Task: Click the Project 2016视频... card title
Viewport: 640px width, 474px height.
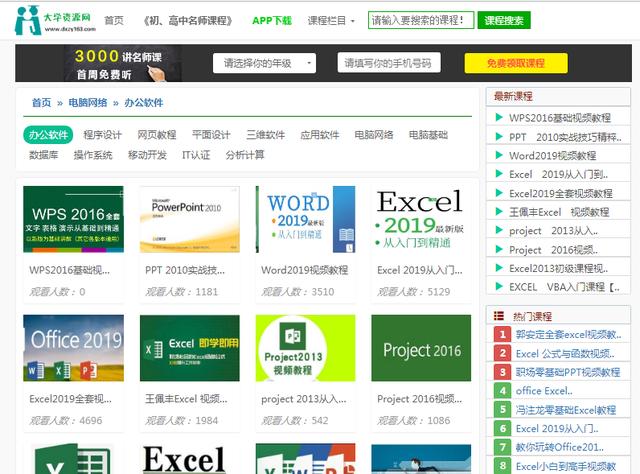Action: 420,398
